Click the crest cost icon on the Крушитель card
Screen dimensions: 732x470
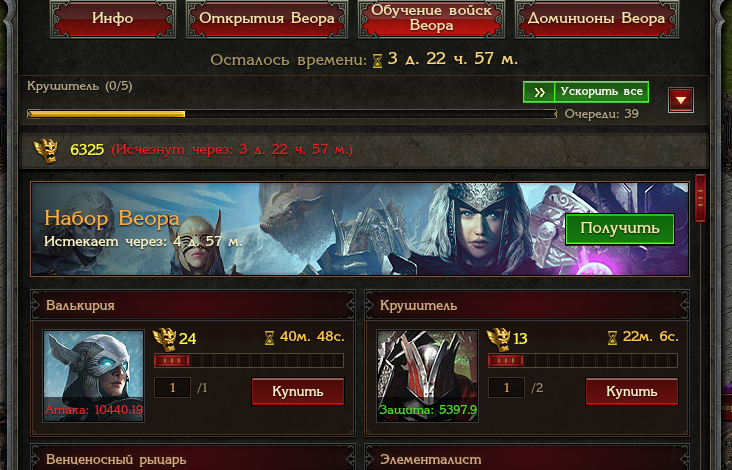coord(499,339)
